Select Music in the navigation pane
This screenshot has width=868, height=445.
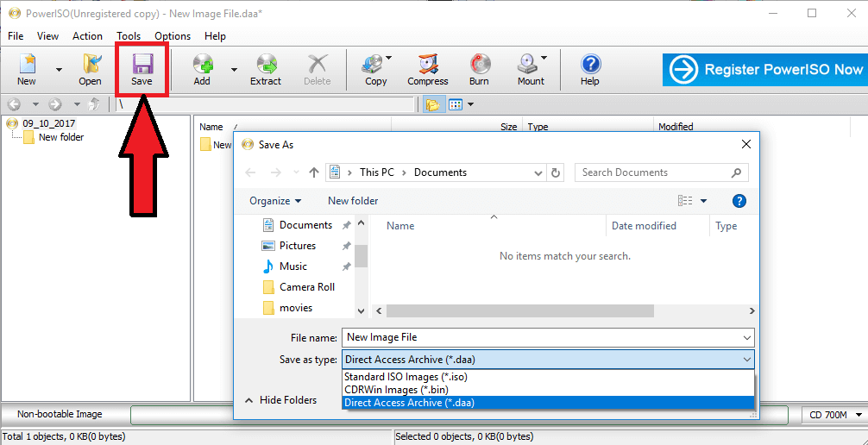click(292, 266)
